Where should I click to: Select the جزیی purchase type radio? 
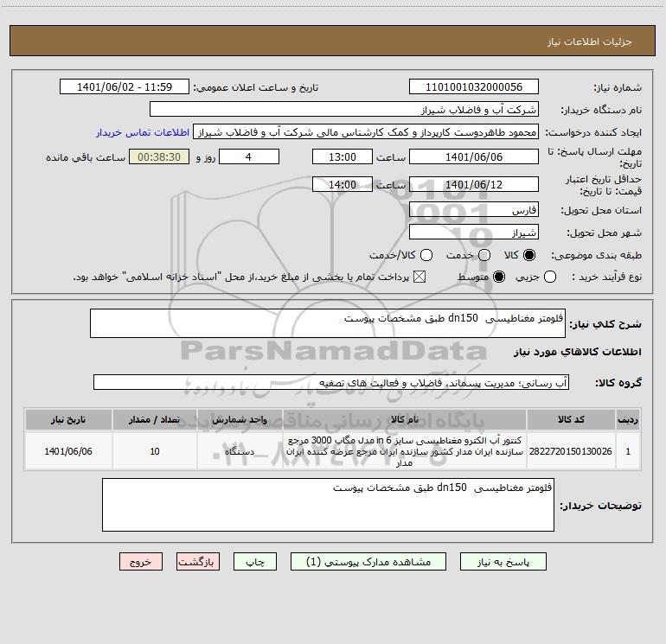(x=550, y=277)
